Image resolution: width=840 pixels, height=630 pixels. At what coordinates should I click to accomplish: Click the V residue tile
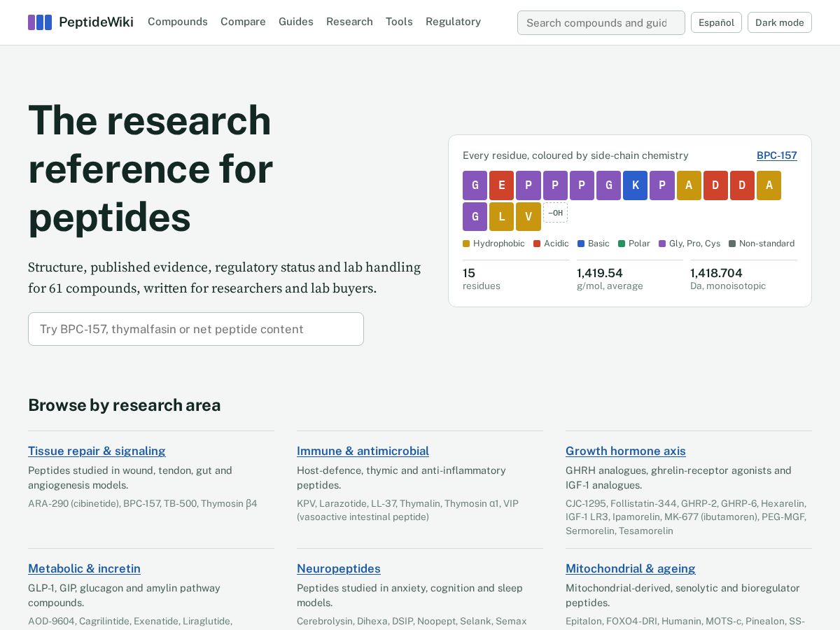tap(528, 217)
